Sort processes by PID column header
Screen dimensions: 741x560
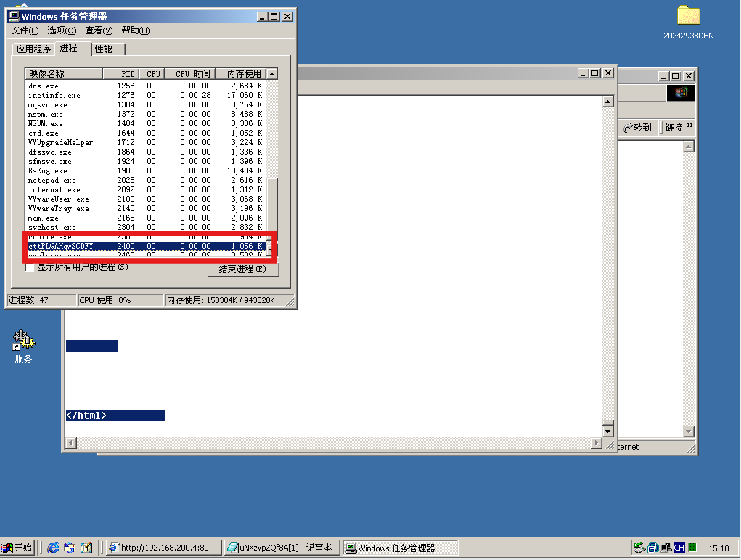tap(121, 74)
